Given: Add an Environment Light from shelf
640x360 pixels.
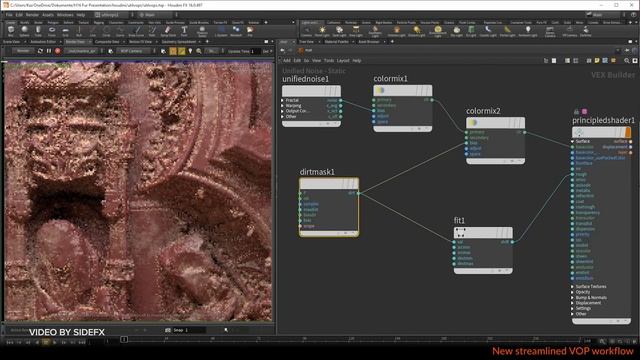Looking at the screenshot, I should pyautogui.click(x=438, y=31).
